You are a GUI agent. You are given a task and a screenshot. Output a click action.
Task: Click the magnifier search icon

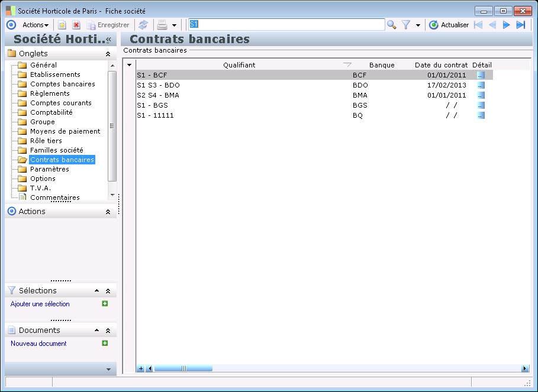pos(391,25)
